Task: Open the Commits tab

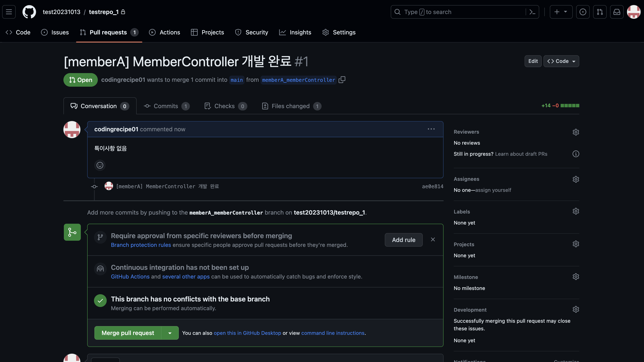Action: point(166,106)
